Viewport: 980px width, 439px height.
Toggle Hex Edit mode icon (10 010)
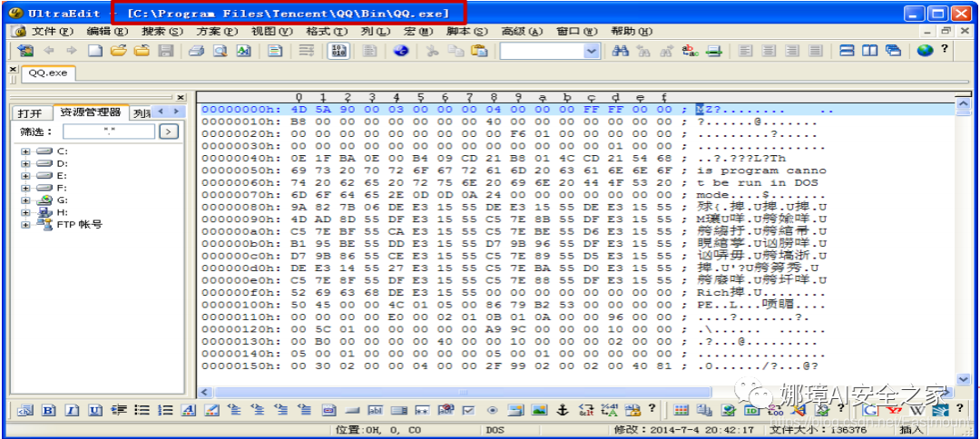(x=338, y=51)
